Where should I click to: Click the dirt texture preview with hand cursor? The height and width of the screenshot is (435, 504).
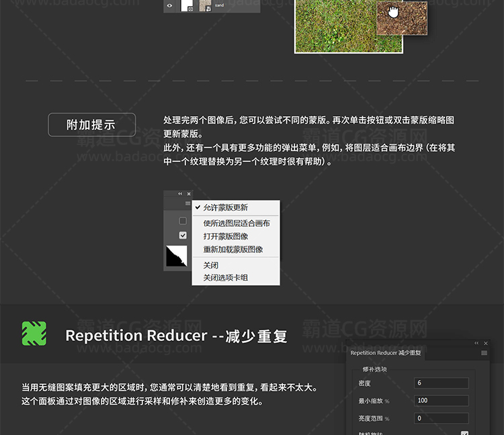[x=402, y=17]
